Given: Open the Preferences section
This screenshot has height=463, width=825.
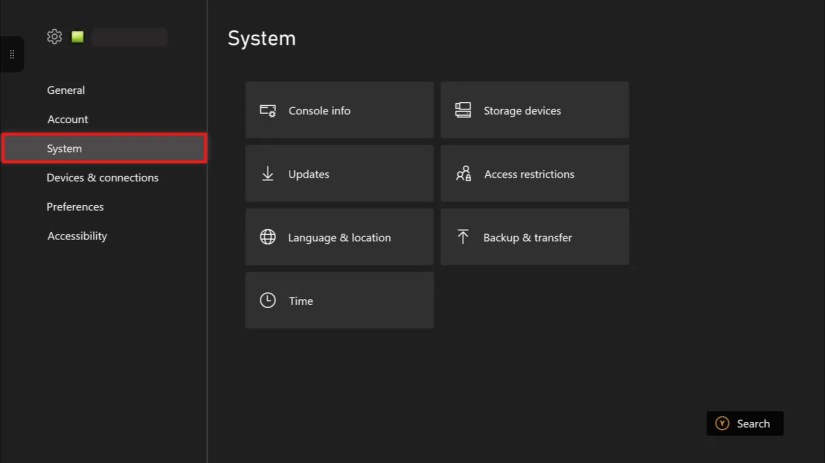Looking at the screenshot, I should tap(75, 207).
